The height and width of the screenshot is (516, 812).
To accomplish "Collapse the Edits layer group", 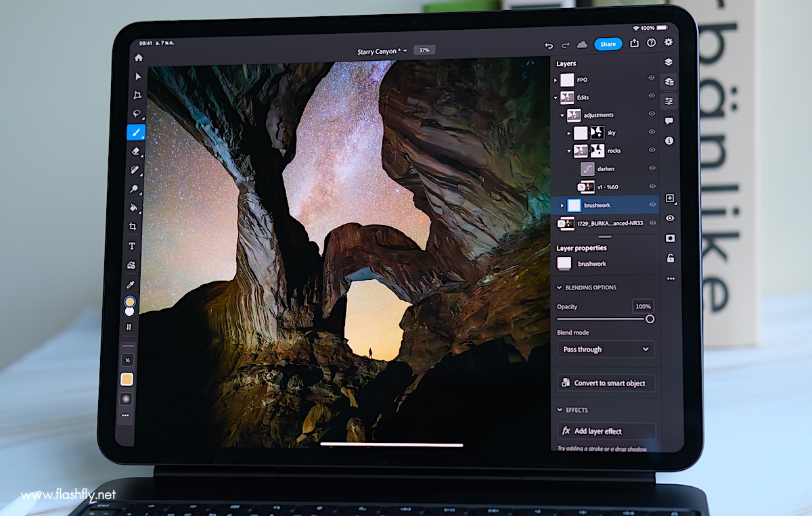I will pos(556,97).
